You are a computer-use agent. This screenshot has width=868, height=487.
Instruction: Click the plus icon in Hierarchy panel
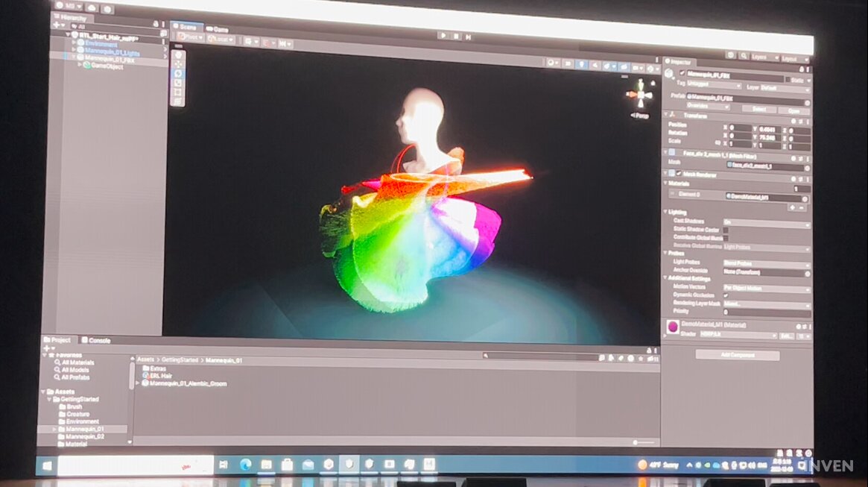56,25
